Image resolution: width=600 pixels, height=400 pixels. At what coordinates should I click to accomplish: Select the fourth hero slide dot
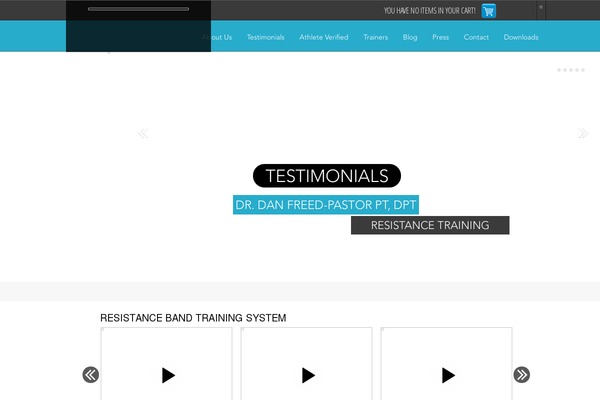coord(577,70)
